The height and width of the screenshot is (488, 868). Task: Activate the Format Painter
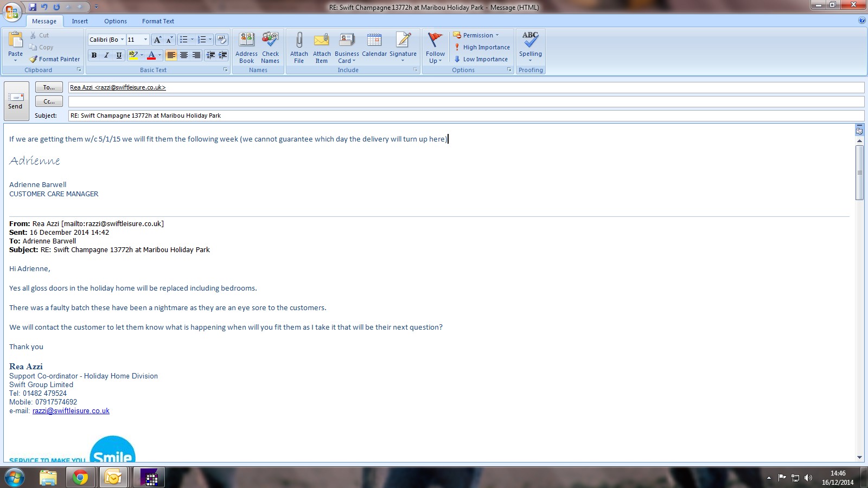coord(54,59)
